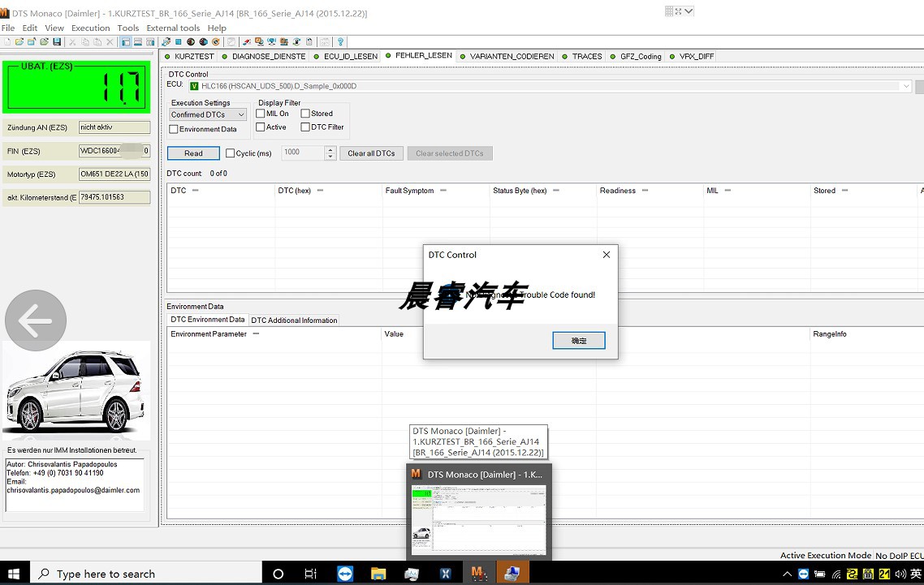Viewport: 924px width, 585px height.
Task: Enable the Cyclic (ms) checkbox
Action: [231, 153]
